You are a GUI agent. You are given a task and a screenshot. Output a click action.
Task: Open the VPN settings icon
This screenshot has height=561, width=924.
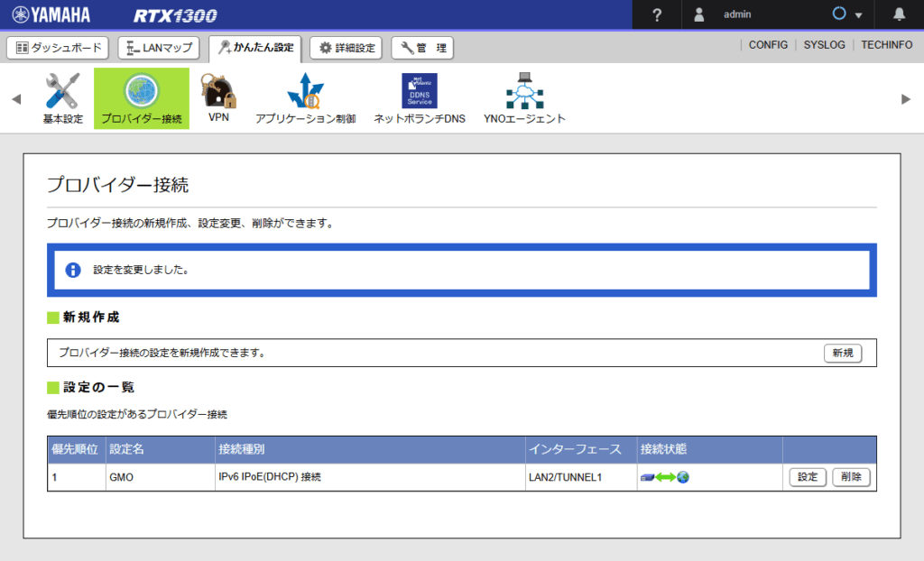(x=217, y=91)
